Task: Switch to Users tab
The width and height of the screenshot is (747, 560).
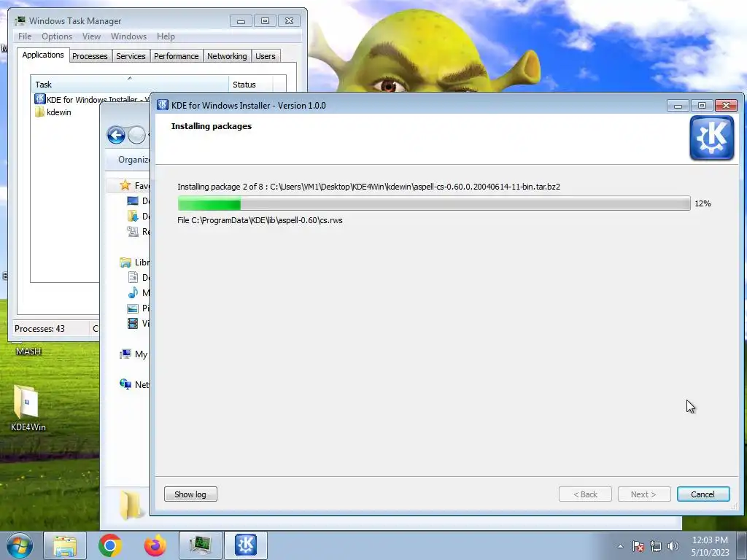Action: pos(265,56)
